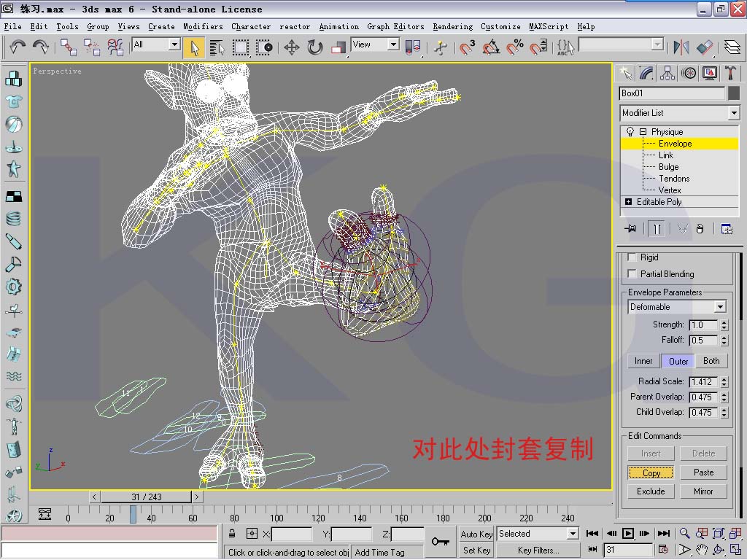Click the Exclude button
The width and height of the screenshot is (747, 560).
[x=651, y=491]
